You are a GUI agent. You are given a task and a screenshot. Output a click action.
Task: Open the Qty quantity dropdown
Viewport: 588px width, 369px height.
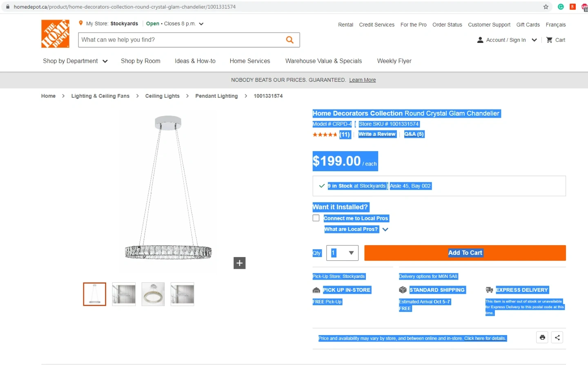(x=342, y=253)
